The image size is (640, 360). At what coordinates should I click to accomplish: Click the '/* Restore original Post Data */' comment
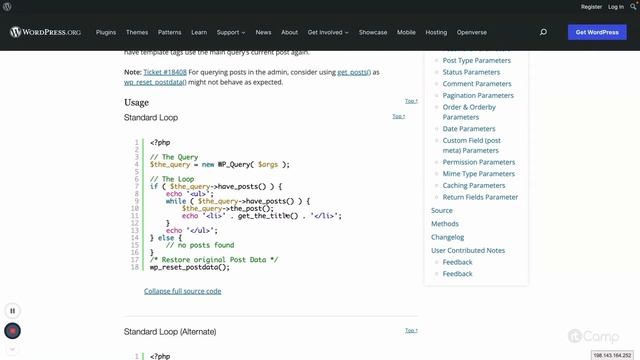(213, 260)
